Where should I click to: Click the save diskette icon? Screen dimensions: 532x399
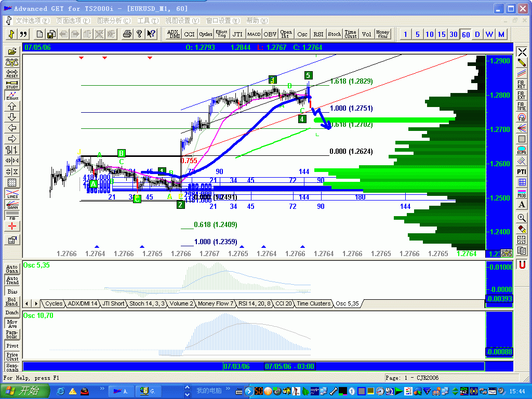tap(51, 34)
